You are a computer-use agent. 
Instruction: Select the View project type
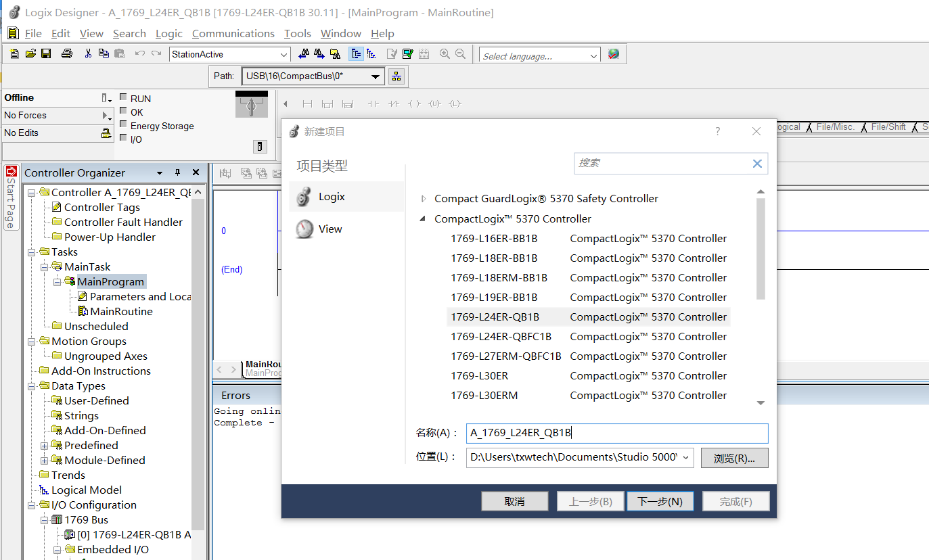(346, 229)
